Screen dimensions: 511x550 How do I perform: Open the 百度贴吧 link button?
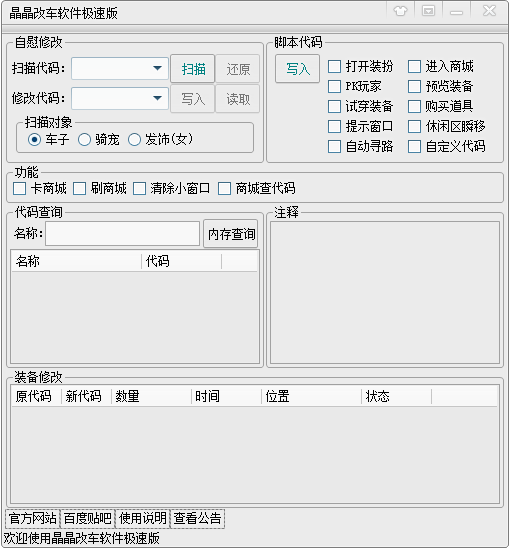[88, 518]
